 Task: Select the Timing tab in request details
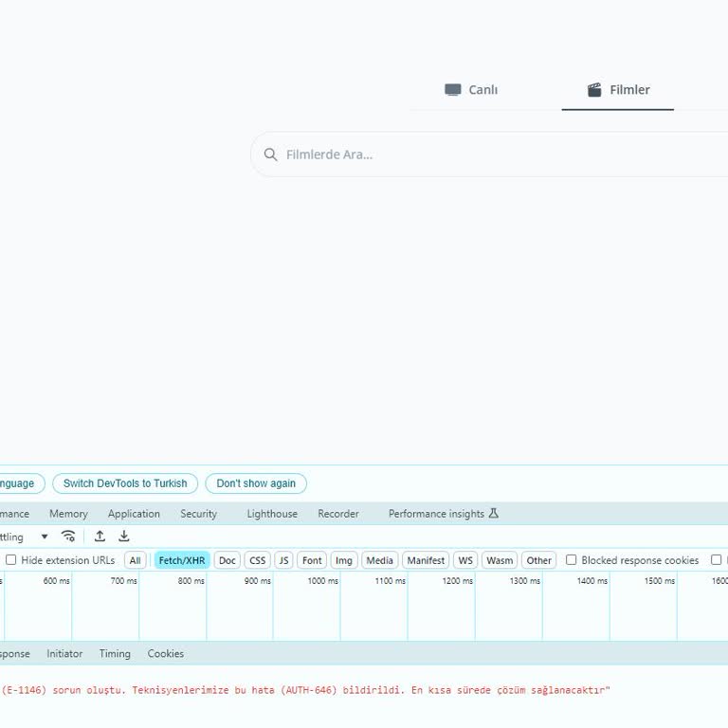(x=115, y=654)
